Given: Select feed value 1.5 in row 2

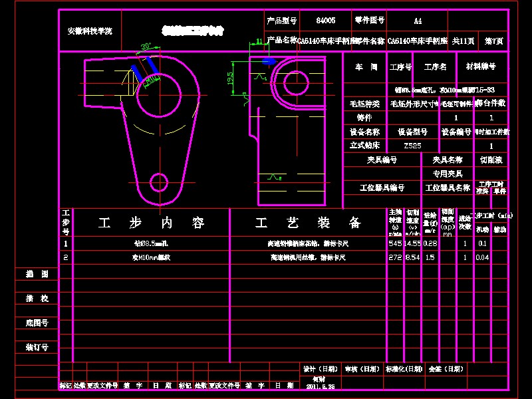Looking at the screenshot, I should [430, 257].
